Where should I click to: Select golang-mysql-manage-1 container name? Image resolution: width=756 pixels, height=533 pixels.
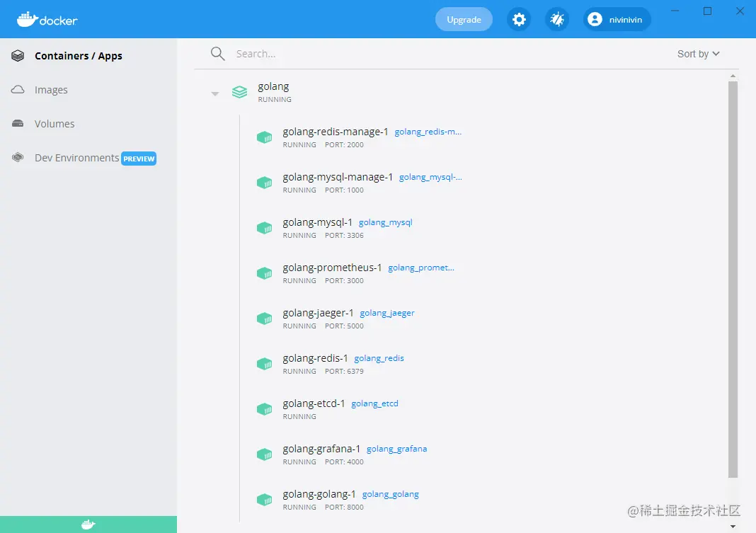tap(338, 177)
